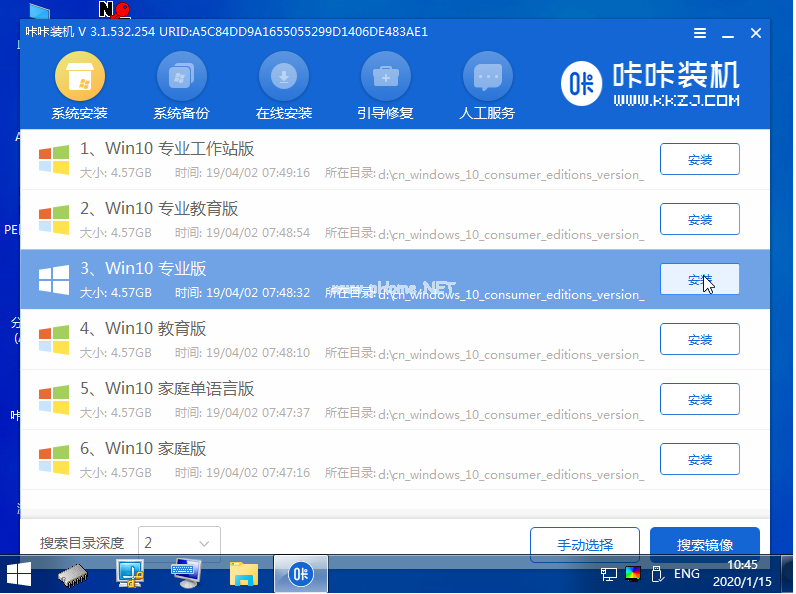796x594 pixels.
Task: Install Win10 家庭单语言版
Action: (699, 400)
